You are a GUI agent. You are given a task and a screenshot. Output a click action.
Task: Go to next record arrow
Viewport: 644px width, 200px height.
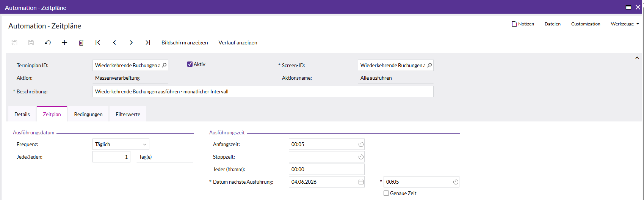(131, 43)
